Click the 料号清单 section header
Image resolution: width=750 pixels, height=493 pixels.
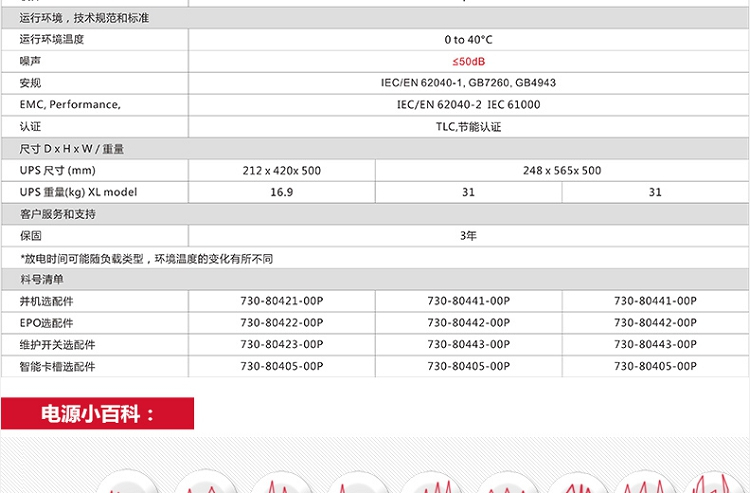(x=42, y=279)
